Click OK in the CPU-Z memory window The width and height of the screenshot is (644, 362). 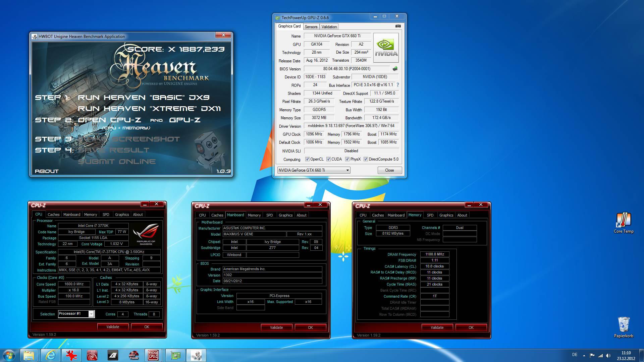[x=471, y=327]
